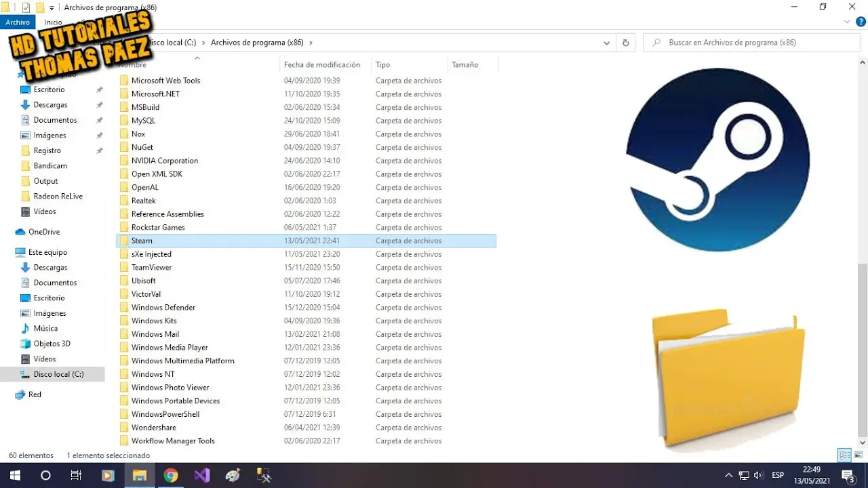The height and width of the screenshot is (488, 868).
Task: Show hidden tray icons chevron
Action: (729, 475)
